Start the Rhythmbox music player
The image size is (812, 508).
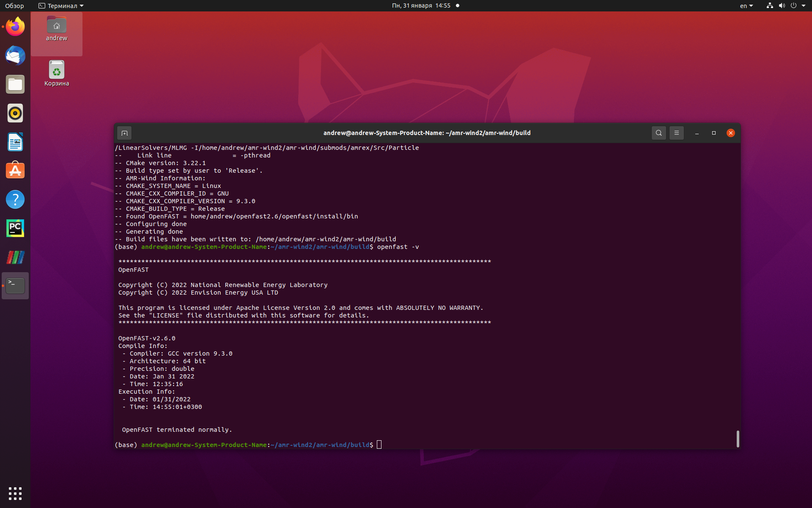[15, 113]
